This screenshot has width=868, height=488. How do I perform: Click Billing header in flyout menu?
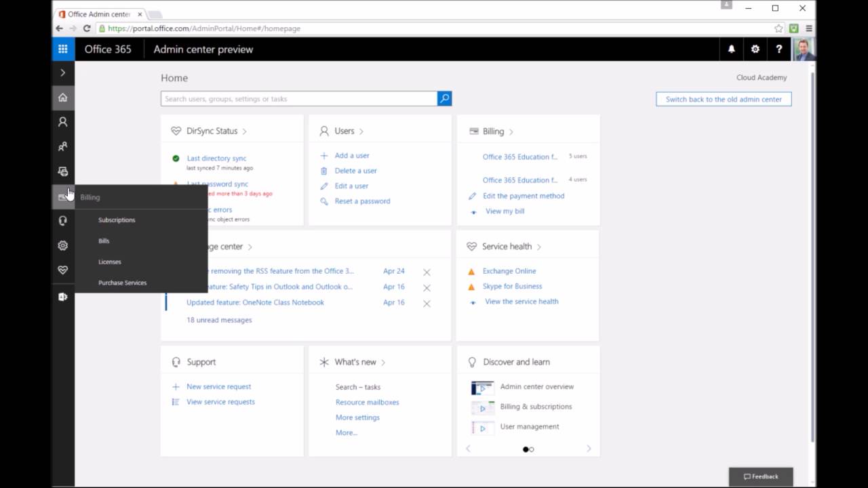[x=90, y=197]
